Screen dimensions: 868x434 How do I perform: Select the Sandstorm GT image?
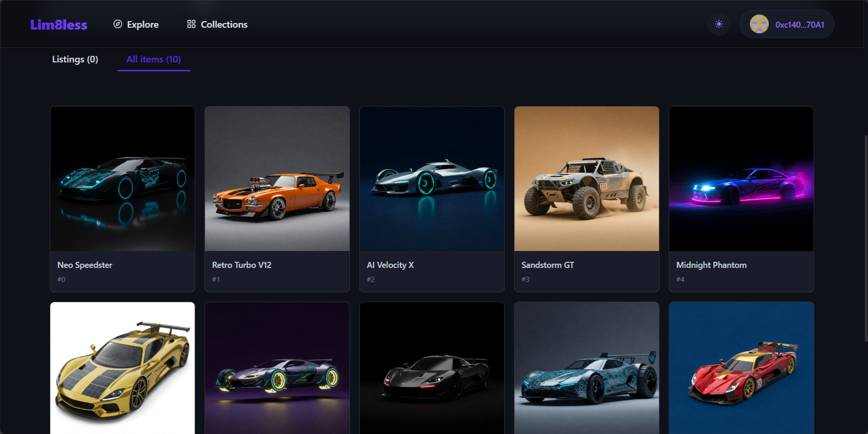[x=587, y=179]
